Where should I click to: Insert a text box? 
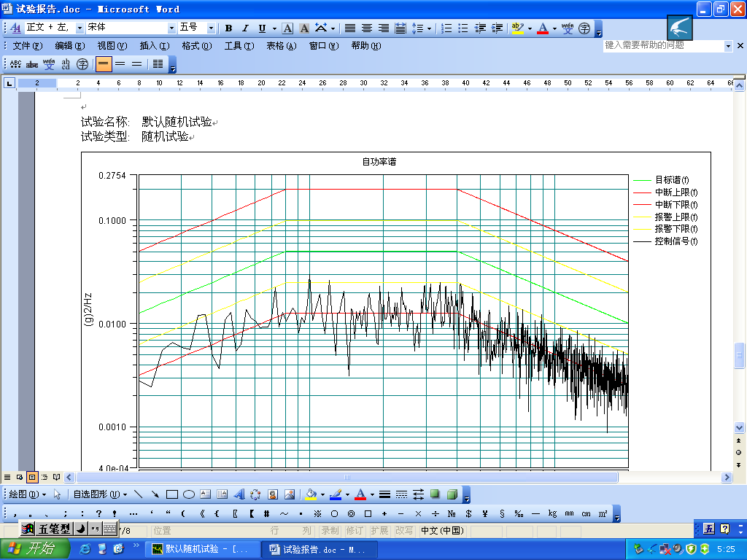[x=206, y=494]
